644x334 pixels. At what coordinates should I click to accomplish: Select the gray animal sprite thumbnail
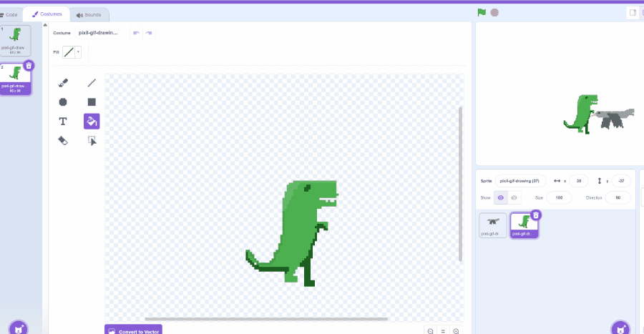[x=493, y=225]
